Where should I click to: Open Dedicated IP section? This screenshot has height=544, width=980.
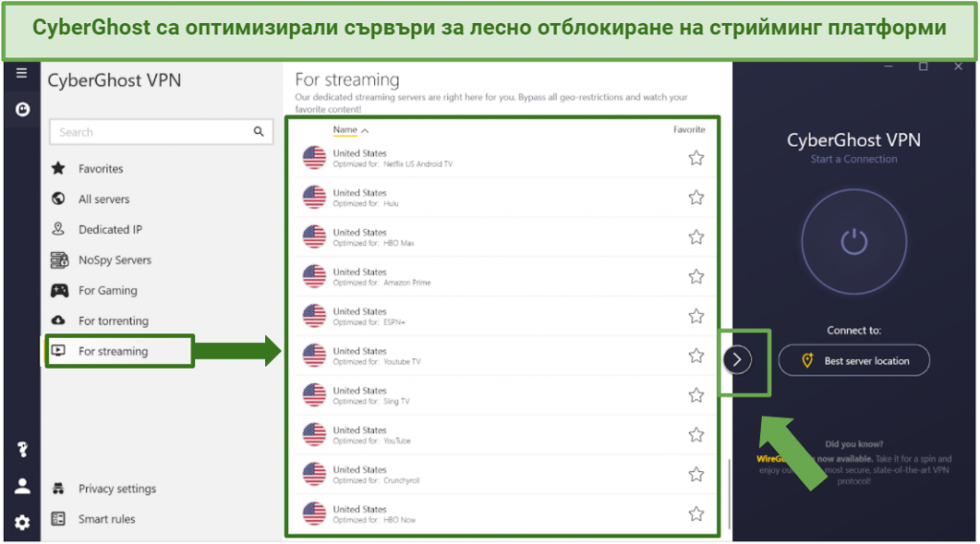[x=110, y=230]
